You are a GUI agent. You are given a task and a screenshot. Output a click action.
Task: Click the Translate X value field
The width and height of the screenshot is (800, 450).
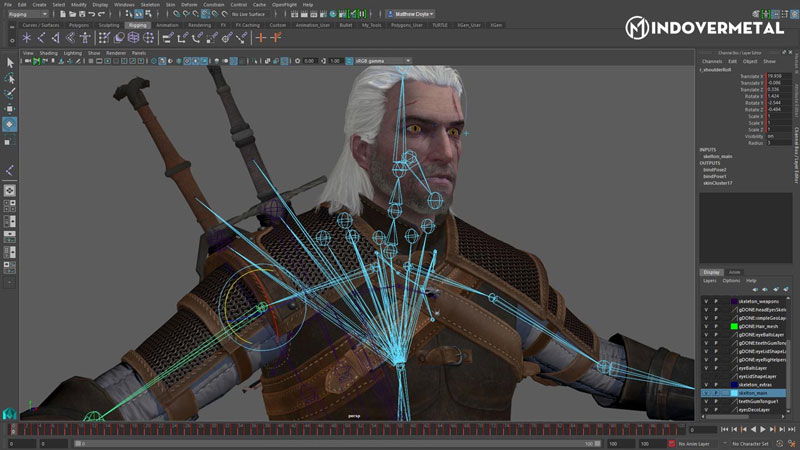(779, 76)
